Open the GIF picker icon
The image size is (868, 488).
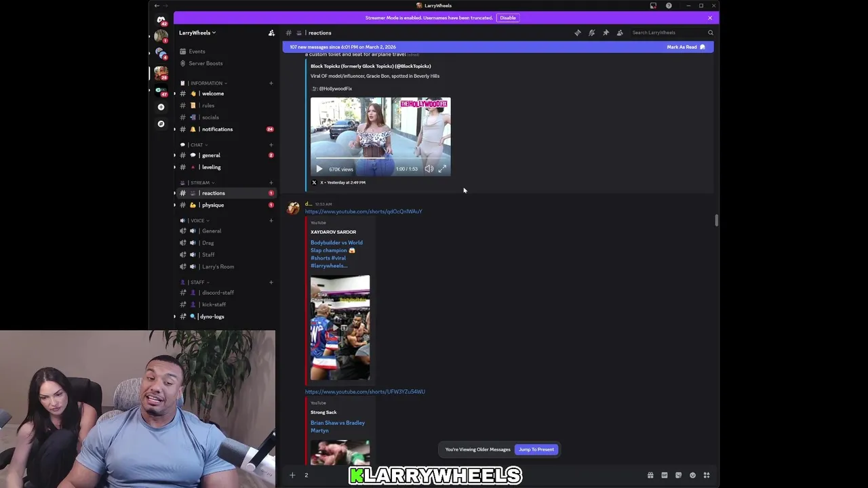[x=665, y=475]
